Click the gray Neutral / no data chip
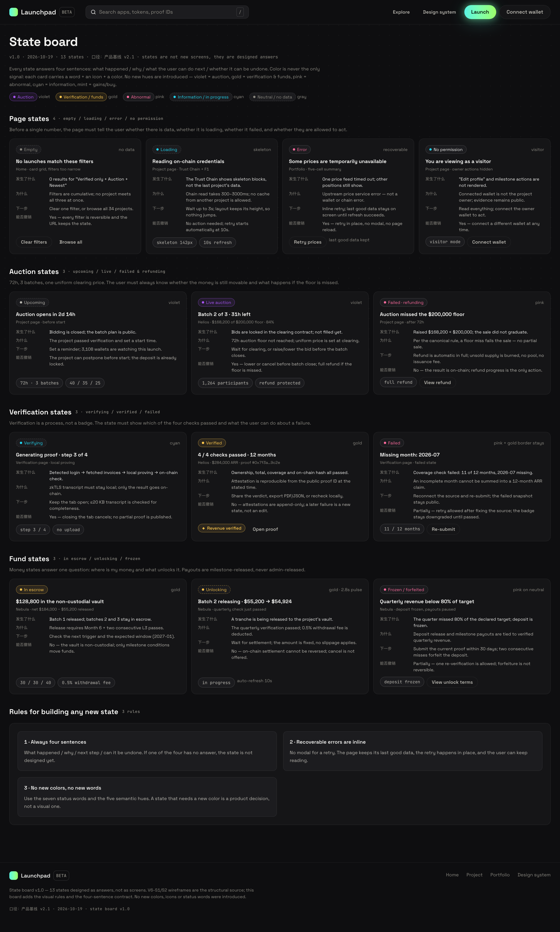The height and width of the screenshot is (932, 560). tap(272, 97)
